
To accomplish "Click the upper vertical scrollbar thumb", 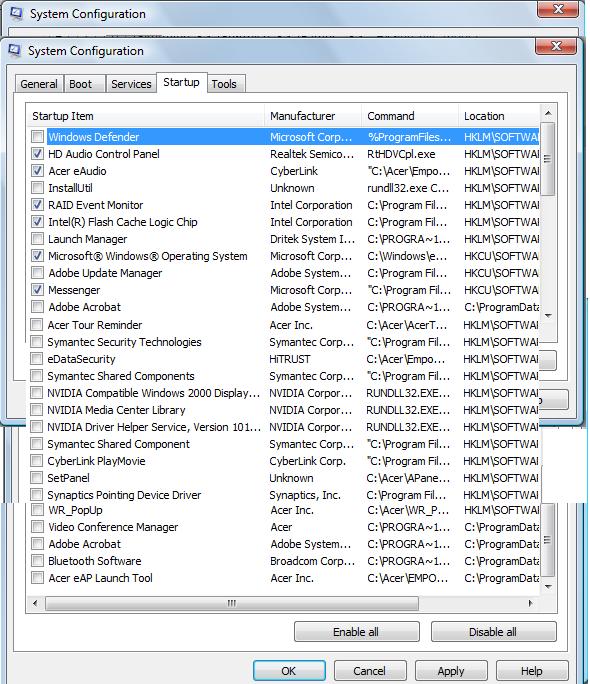I will [x=548, y=159].
